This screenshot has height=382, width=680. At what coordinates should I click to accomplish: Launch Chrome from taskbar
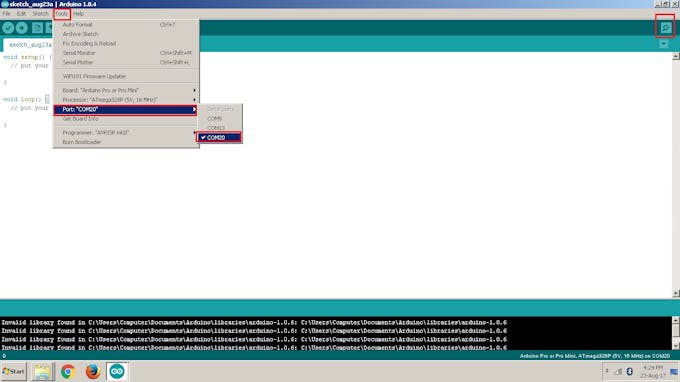[68, 372]
